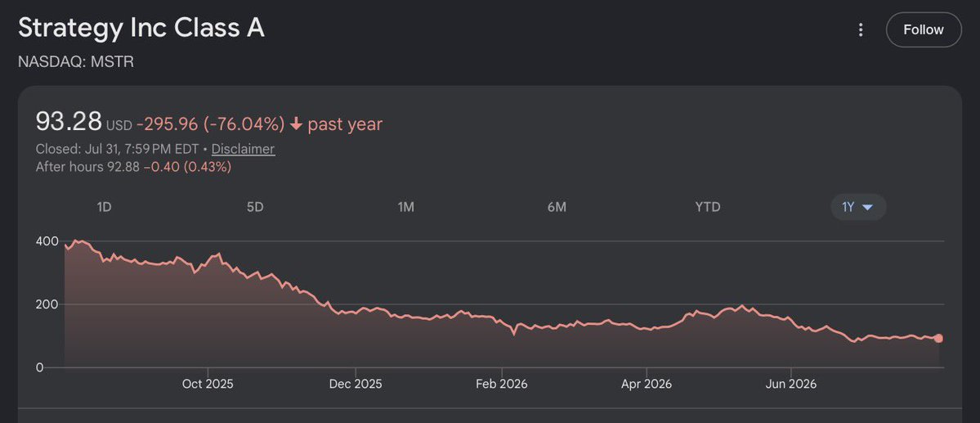This screenshot has width=980, height=423.
Task: Click the 200 y-axis label
Action: [47, 304]
